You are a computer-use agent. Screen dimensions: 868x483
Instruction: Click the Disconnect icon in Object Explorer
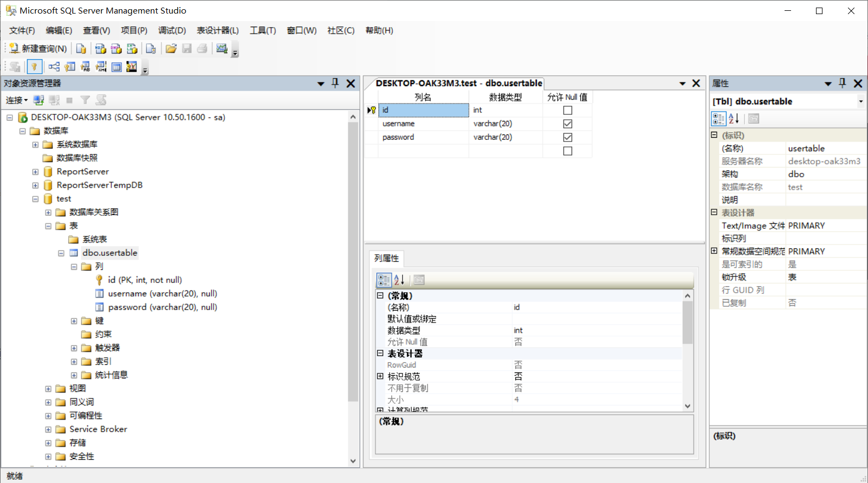click(x=54, y=100)
